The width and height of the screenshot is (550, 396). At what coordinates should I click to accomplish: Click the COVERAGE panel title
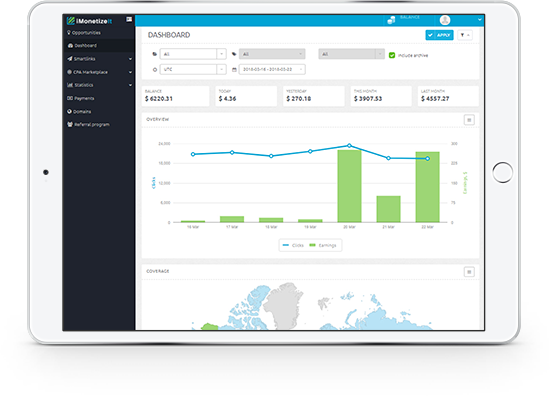click(157, 271)
